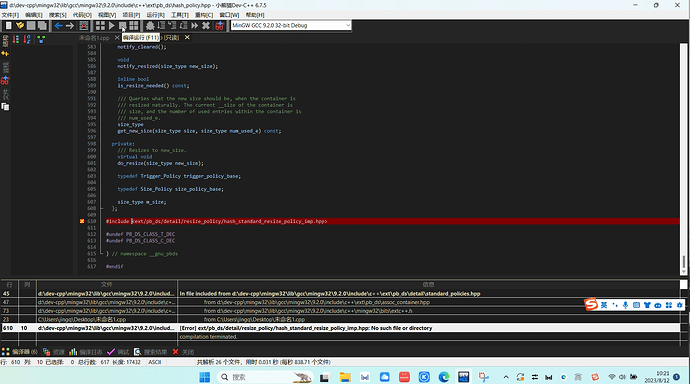Open the 工具[T] menu
Screen dimensions: 690x384
[x=180, y=15]
